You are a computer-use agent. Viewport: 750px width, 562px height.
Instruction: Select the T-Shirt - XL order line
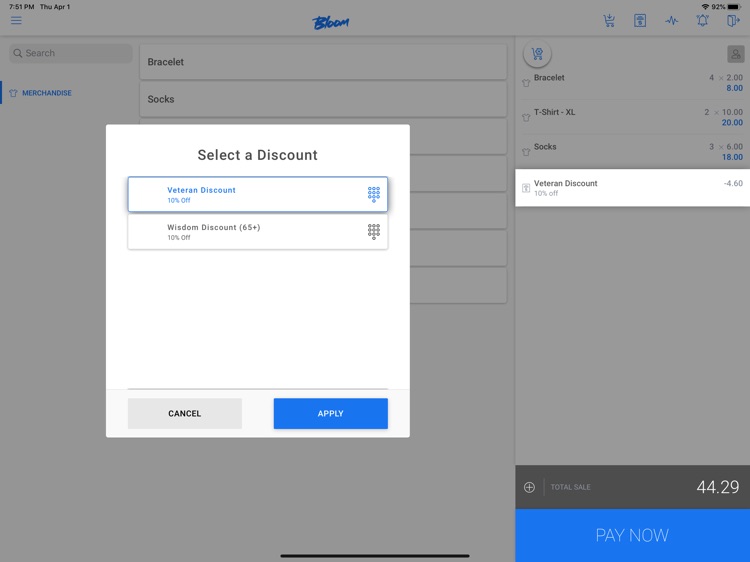coord(632,117)
